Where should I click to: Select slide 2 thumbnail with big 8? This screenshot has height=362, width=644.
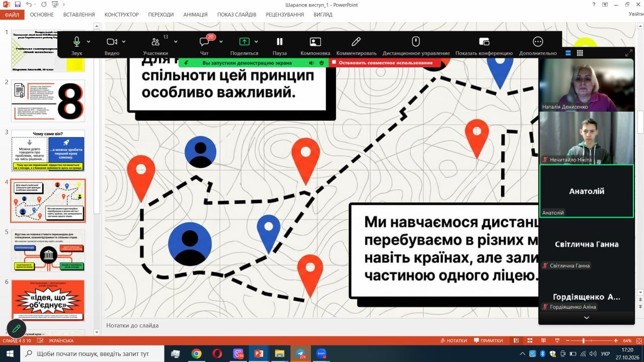pyautogui.click(x=48, y=101)
